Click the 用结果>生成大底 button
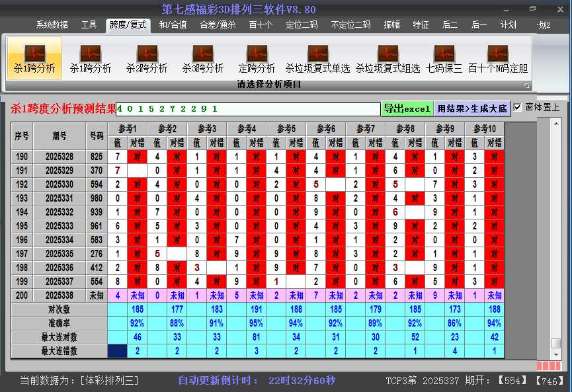Viewport: 572px width, 392px height. click(472, 108)
